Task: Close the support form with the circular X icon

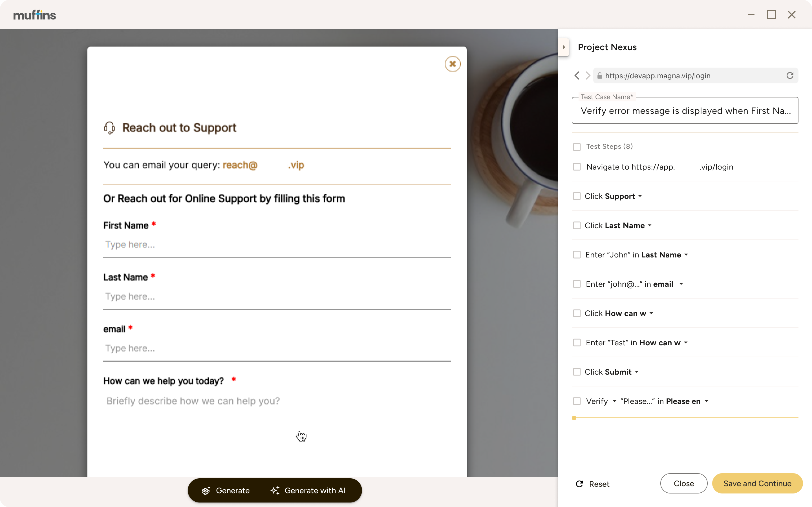Action: 453,64
